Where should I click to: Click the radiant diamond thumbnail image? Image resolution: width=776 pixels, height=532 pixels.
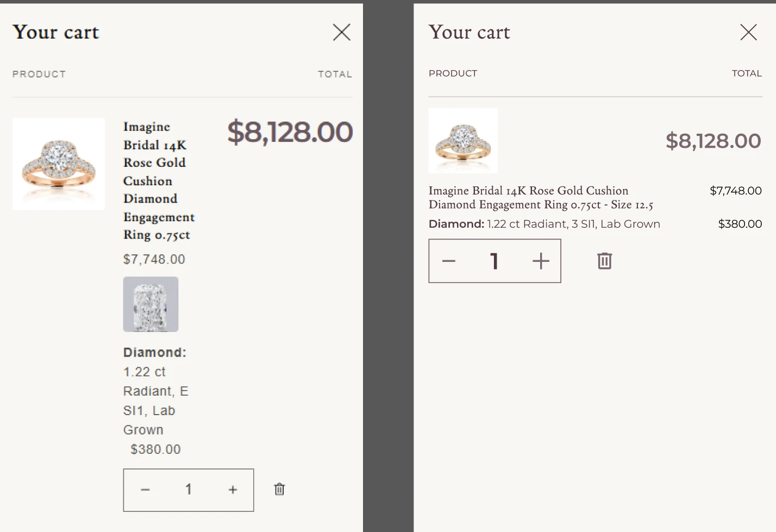(151, 304)
